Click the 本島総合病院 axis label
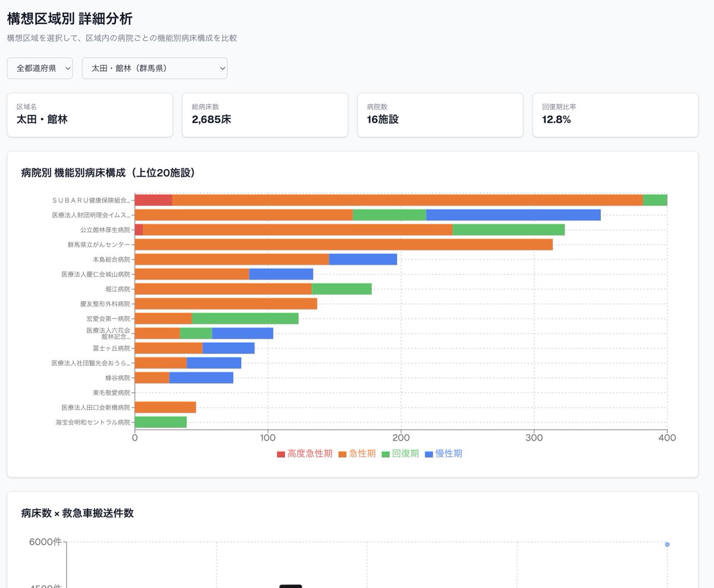The image size is (714, 588). click(111, 259)
